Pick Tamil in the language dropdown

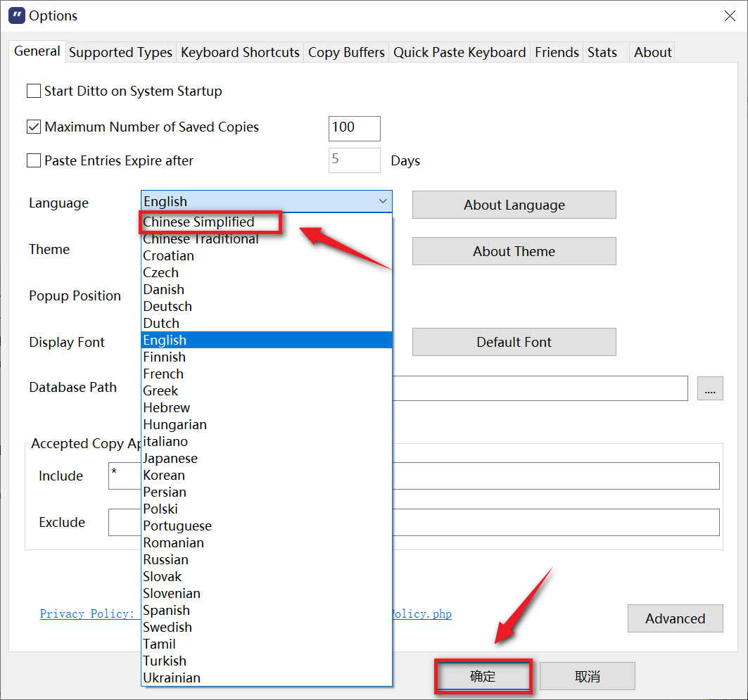click(x=267, y=644)
